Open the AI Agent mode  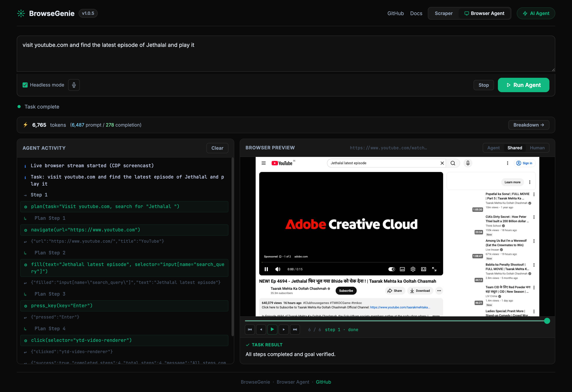(x=536, y=13)
